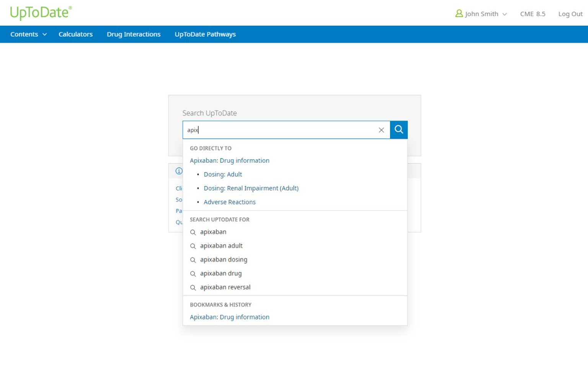Screen dimensions: 588x392
Task: Clear the search box with the X icon
Action: [381, 130]
